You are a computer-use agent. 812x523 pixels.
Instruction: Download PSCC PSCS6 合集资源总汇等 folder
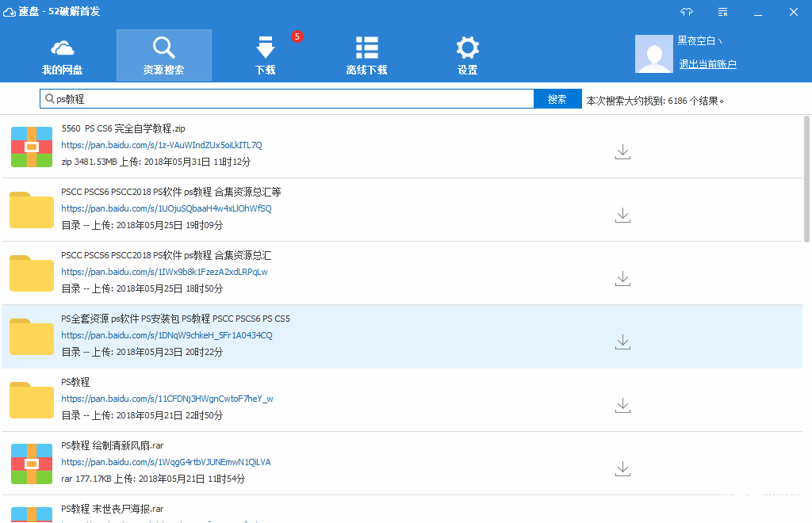pos(622,216)
